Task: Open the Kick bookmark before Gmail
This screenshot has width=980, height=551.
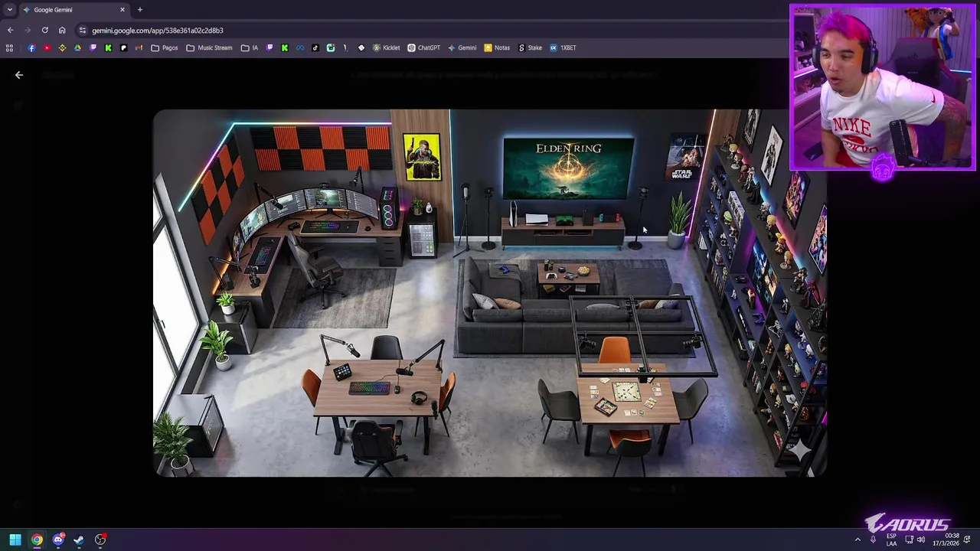Action: coord(108,47)
